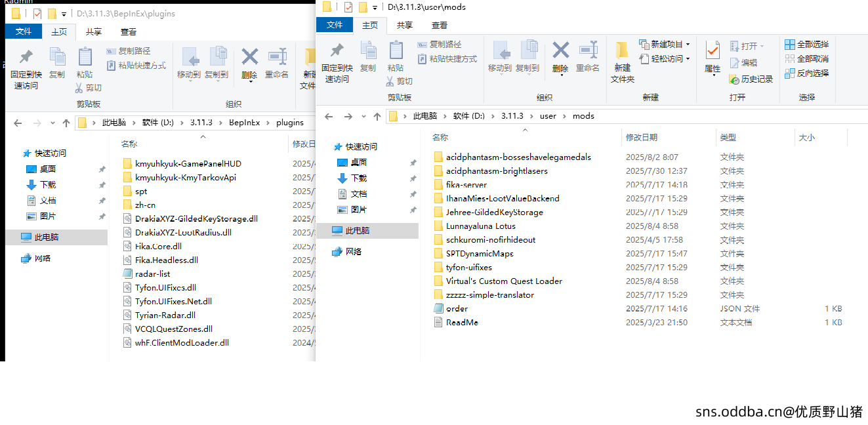Open the 文件 tab in plugins window
This screenshot has height=425, width=868.
click(24, 31)
